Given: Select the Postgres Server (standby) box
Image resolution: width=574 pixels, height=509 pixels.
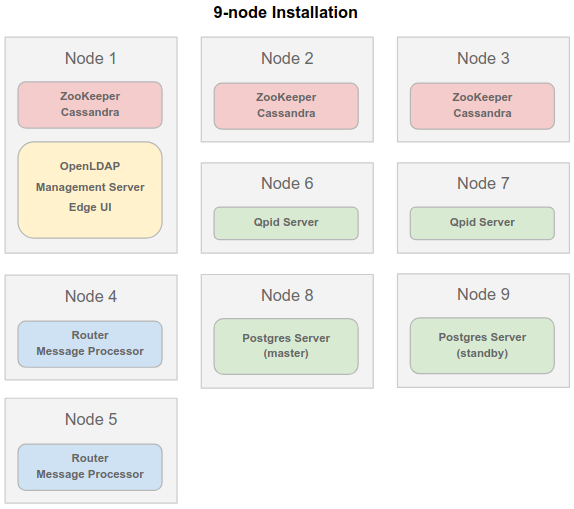Looking at the screenshot, I should coord(482,345).
